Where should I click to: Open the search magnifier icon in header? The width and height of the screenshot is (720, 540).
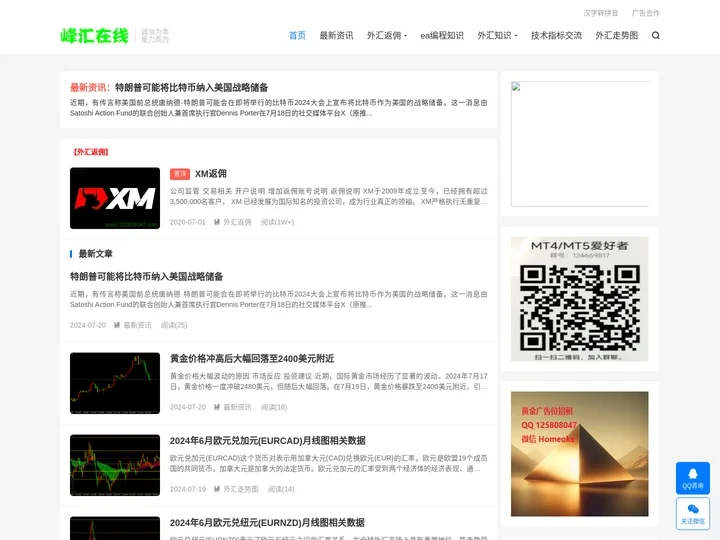point(655,35)
